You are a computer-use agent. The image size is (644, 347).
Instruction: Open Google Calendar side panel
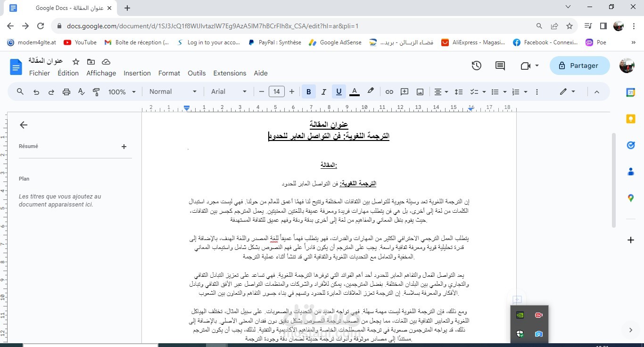click(631, 92)
